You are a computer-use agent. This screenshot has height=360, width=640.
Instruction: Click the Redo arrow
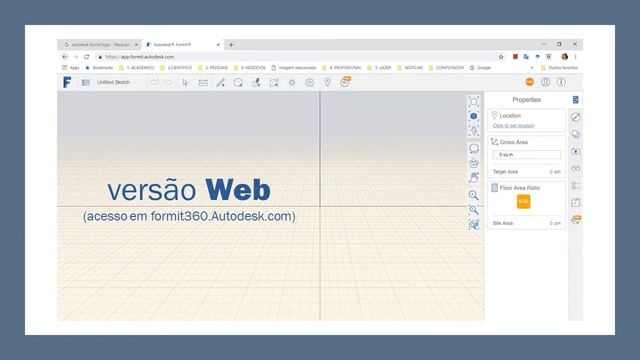[x=168, y=82]
